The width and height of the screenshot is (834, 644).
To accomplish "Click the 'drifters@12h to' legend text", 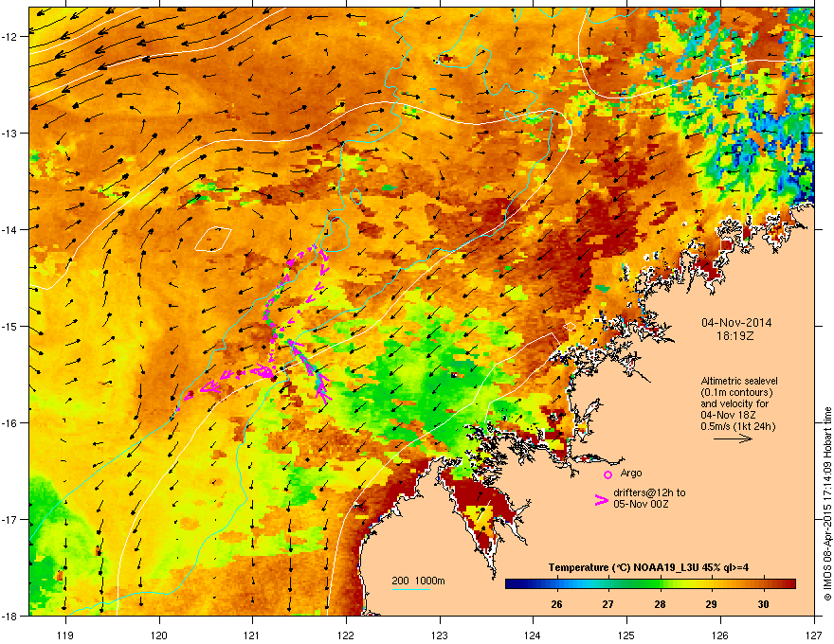I will pos(649,492).
